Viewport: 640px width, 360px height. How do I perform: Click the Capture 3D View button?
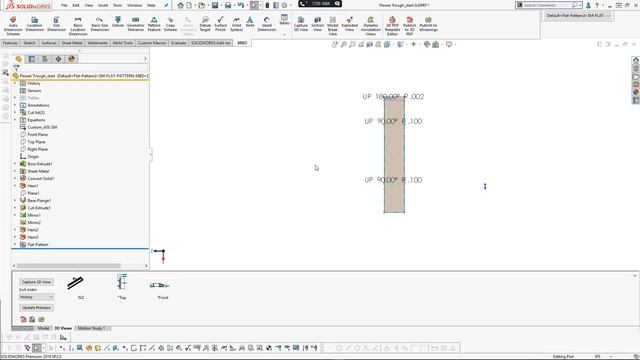(x=36, y=282)
